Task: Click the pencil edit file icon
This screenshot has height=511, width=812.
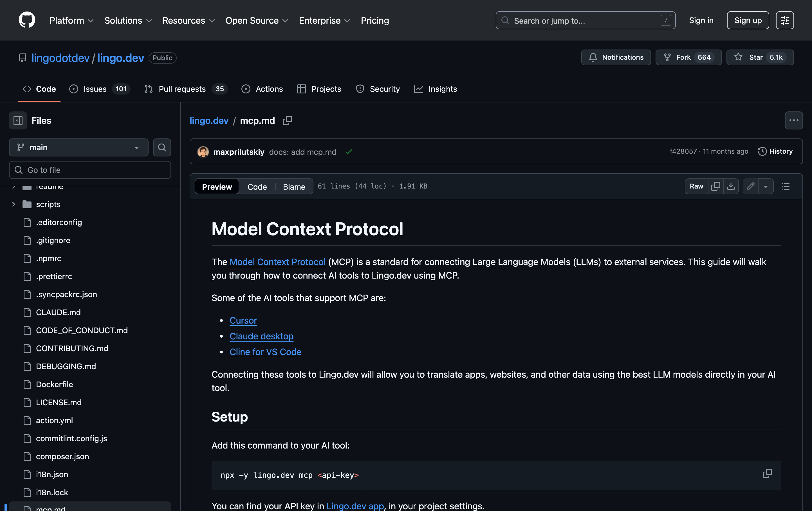Action: [x=750, y=186]
